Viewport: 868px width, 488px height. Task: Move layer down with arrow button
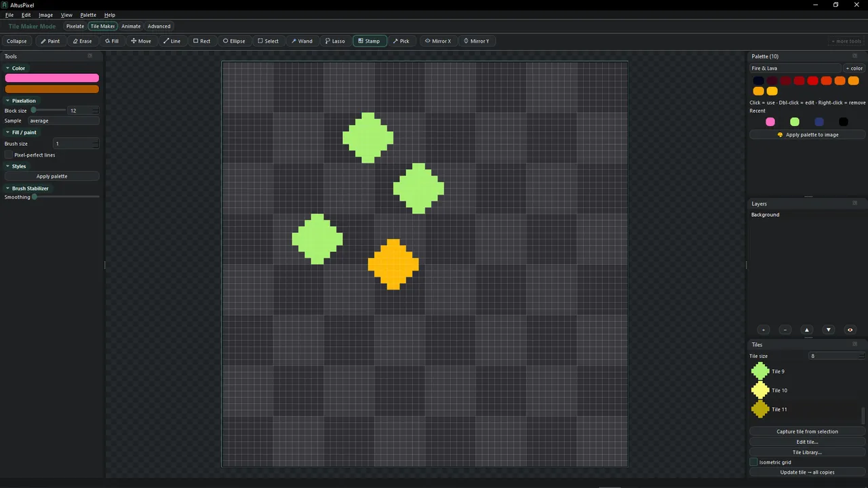829,330
